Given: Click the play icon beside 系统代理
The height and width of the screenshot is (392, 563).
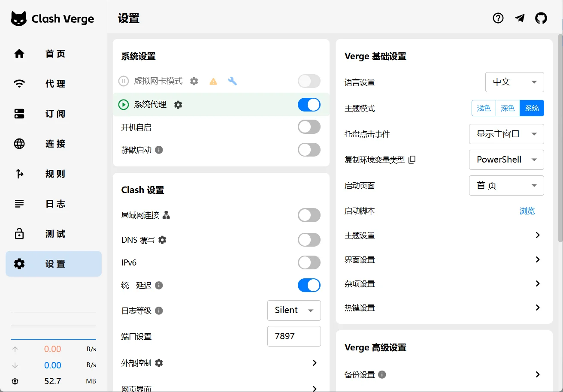Looking at the screenshot, I should 124,104.
